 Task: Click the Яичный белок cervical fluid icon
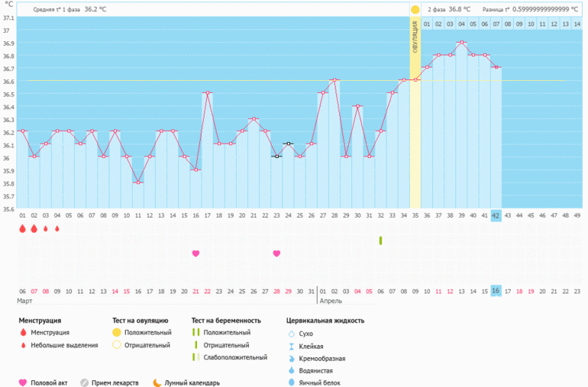pos(291,382)
